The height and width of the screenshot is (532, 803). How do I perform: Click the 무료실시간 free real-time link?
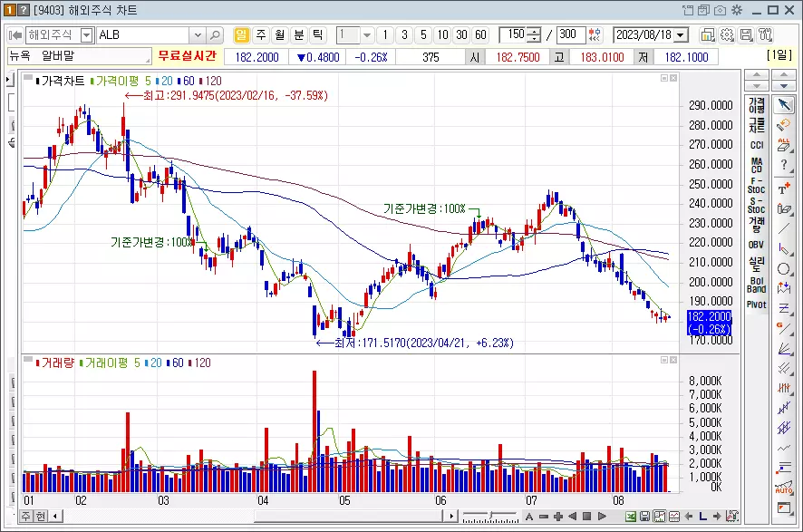(188, 56)
